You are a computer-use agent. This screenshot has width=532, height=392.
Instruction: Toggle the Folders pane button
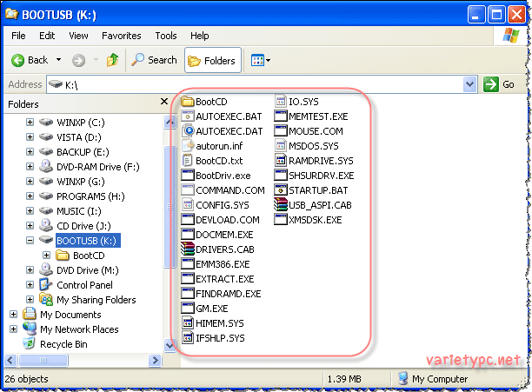[x=213, y=60]
